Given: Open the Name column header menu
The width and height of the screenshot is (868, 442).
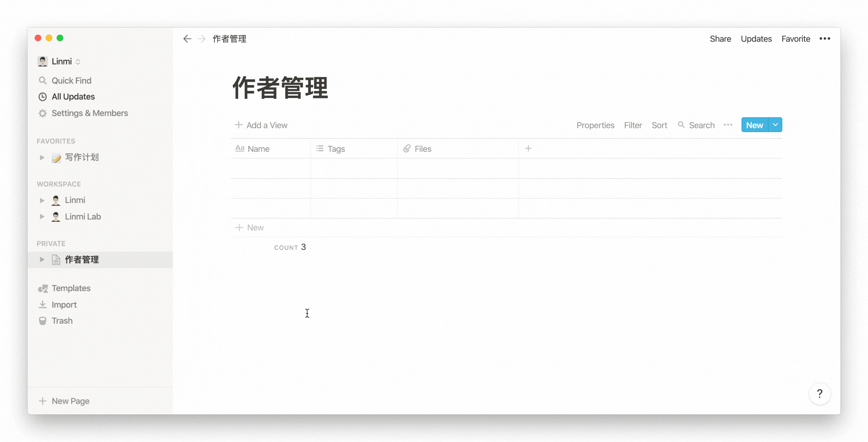Looking at the screenshot, I should pyautogui.click(x=271, y=149).
